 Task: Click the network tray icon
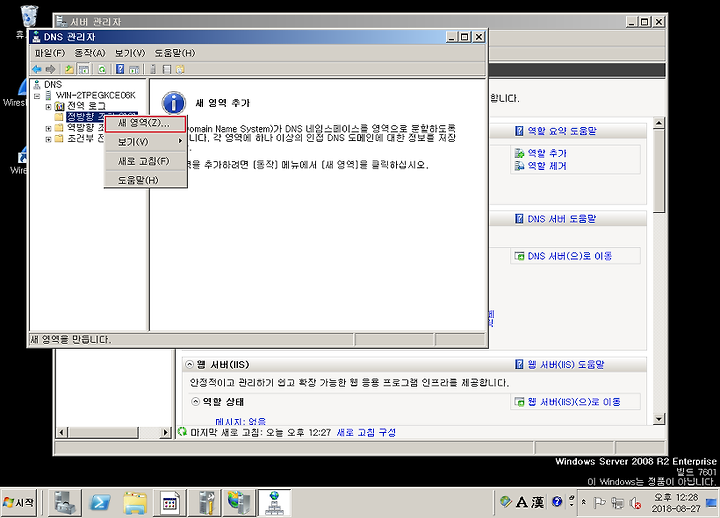[x=618, y=503]
